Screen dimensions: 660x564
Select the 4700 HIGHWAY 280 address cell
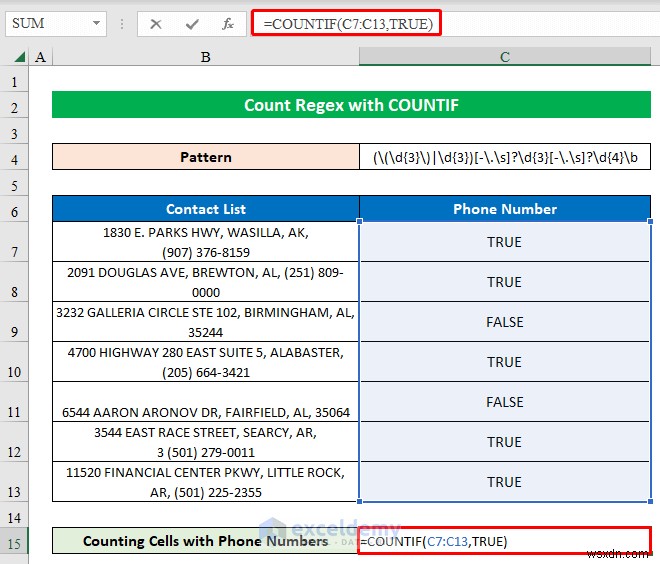tap(206, 362)
